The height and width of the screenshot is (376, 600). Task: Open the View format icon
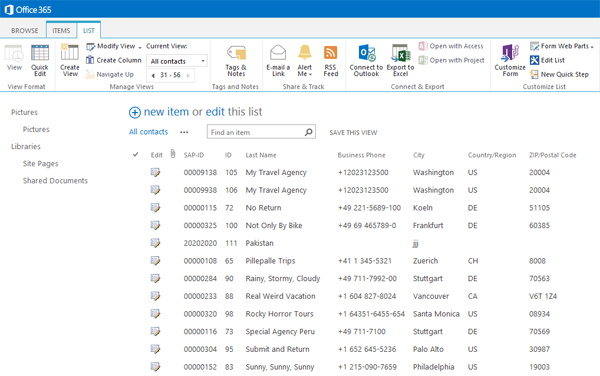pyautogui.click(x=14, y=54)
